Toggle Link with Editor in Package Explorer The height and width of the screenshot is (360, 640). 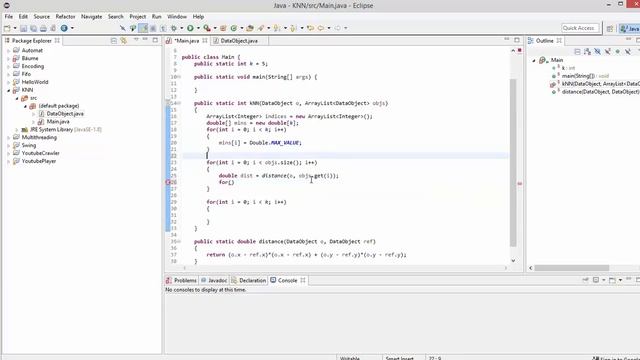(x=123, y=40)
